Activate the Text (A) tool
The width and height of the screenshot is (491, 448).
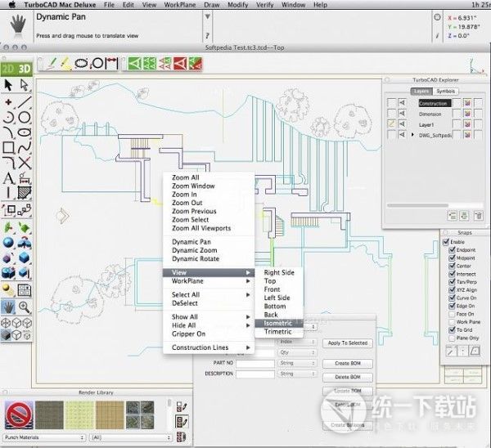8,178
